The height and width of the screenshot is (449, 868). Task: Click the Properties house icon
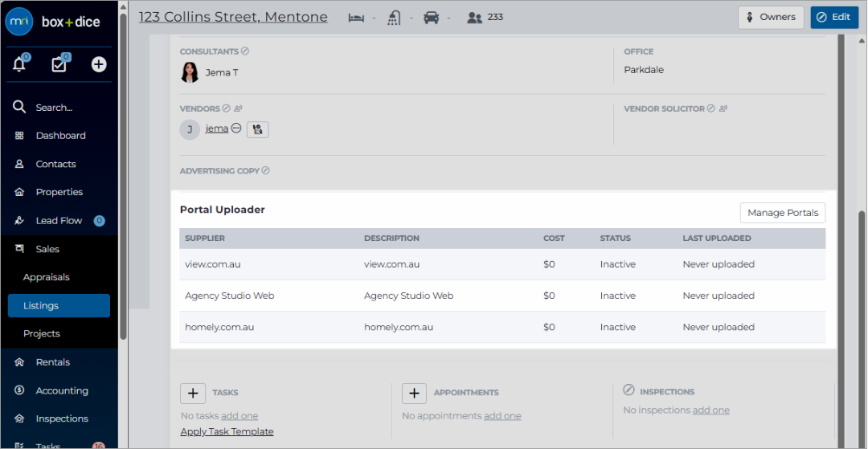(x=19, y=193)
